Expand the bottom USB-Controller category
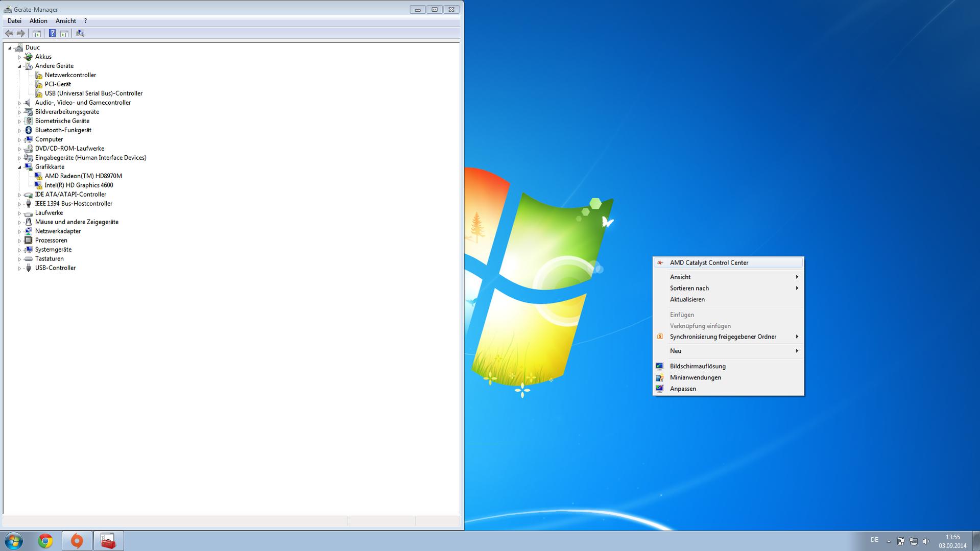The image size is (980, 551). click(19, 269)
